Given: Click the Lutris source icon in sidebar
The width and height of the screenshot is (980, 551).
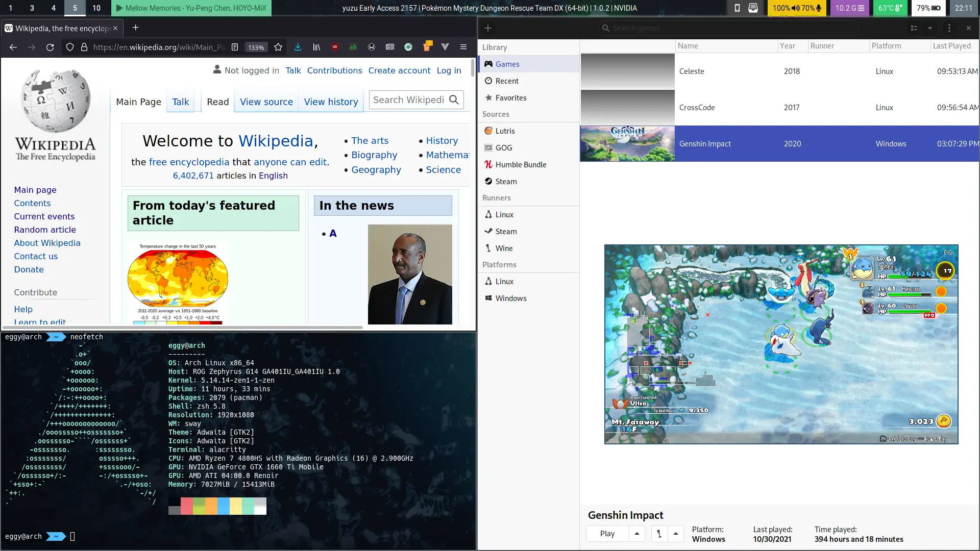Looking at the screenshot, I should tap(487, 131).
